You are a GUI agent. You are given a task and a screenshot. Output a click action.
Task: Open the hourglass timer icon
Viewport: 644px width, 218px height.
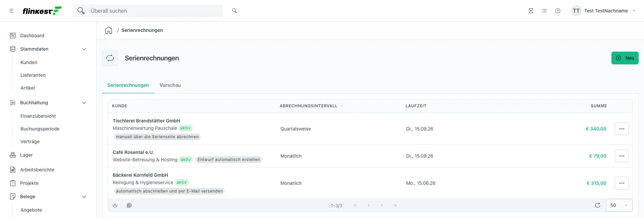531,11
